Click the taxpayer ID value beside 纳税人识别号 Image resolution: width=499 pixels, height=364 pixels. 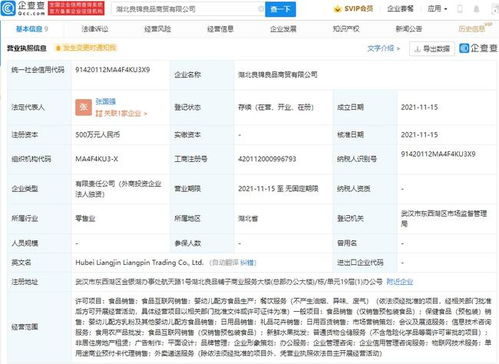438,154
